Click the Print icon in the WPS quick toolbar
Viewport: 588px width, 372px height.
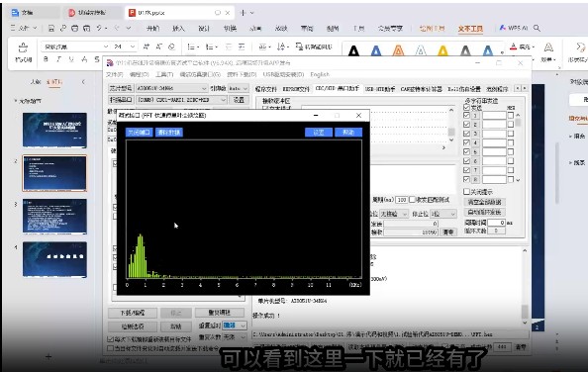click(x=74, y=28)
